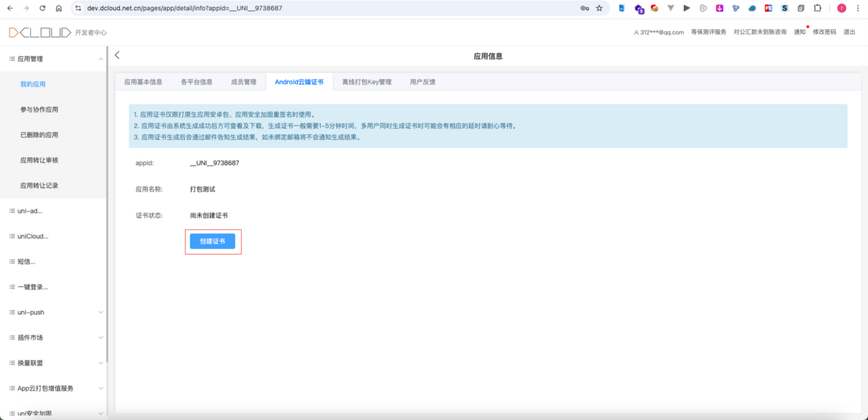This screenshot has height=420, width=868.
Task: Click the 修改密码 link
Action: [x=825, y=32]
